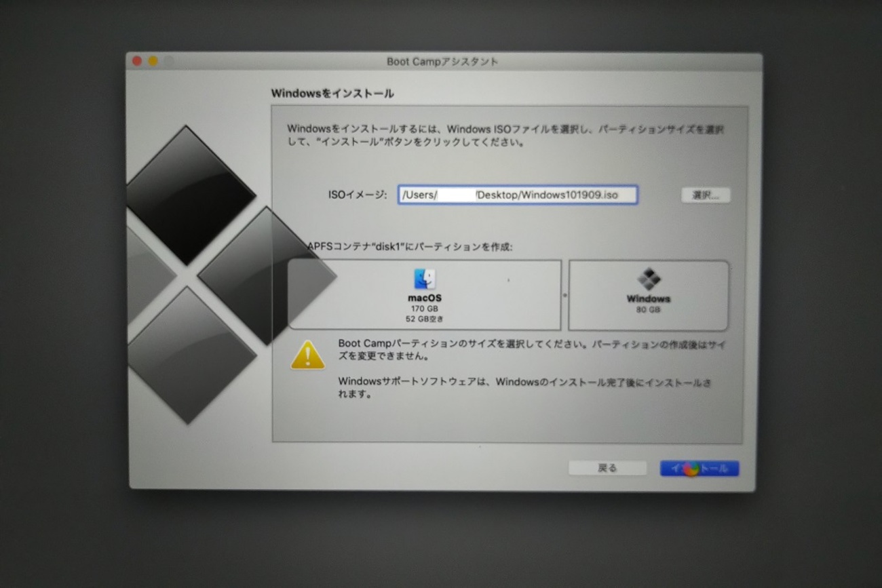Click the 'Windowsをインストール' heading
Image resolution: width=882 pixels, height=588 pixels.
coord(332,94)
